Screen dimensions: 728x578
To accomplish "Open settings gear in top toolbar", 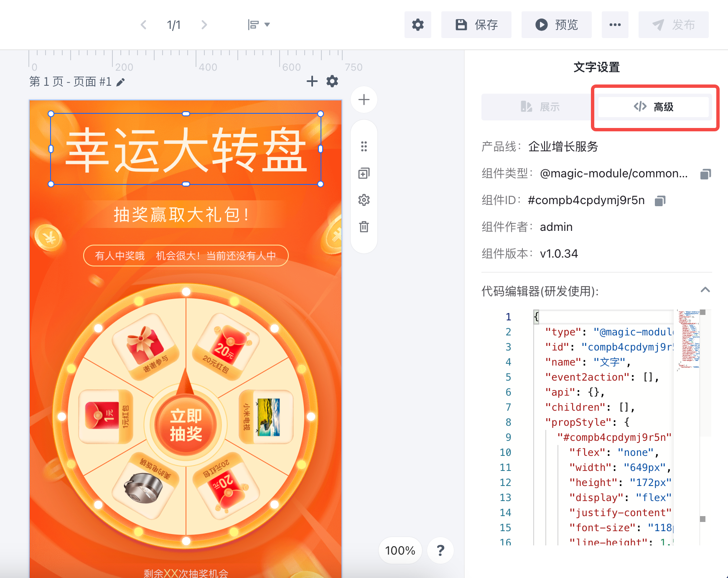I will tap(417, 25).
